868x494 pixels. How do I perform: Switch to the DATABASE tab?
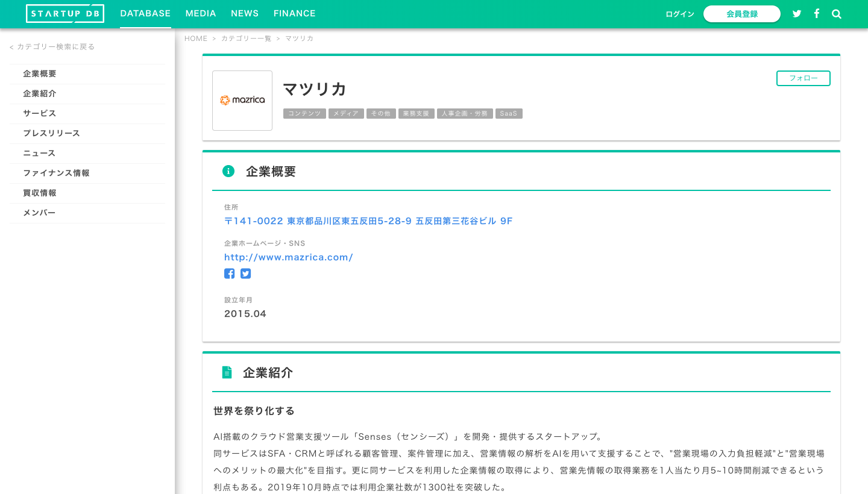[145, 13]
